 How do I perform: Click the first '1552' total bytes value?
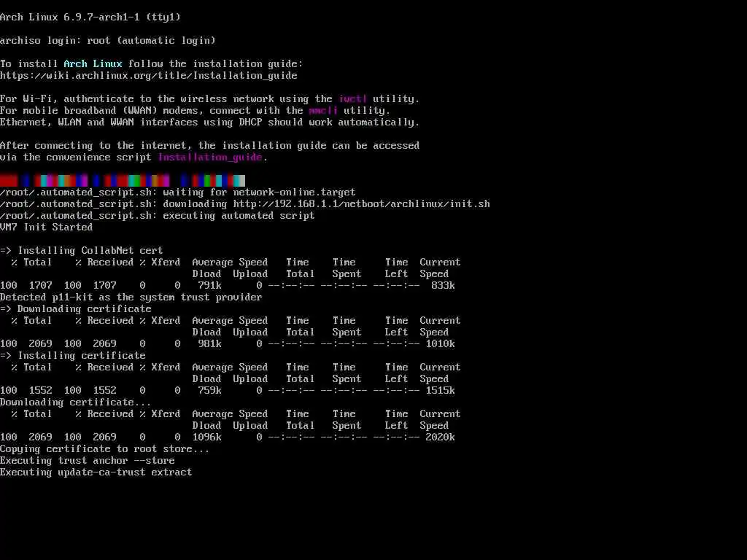click(41, 391)
